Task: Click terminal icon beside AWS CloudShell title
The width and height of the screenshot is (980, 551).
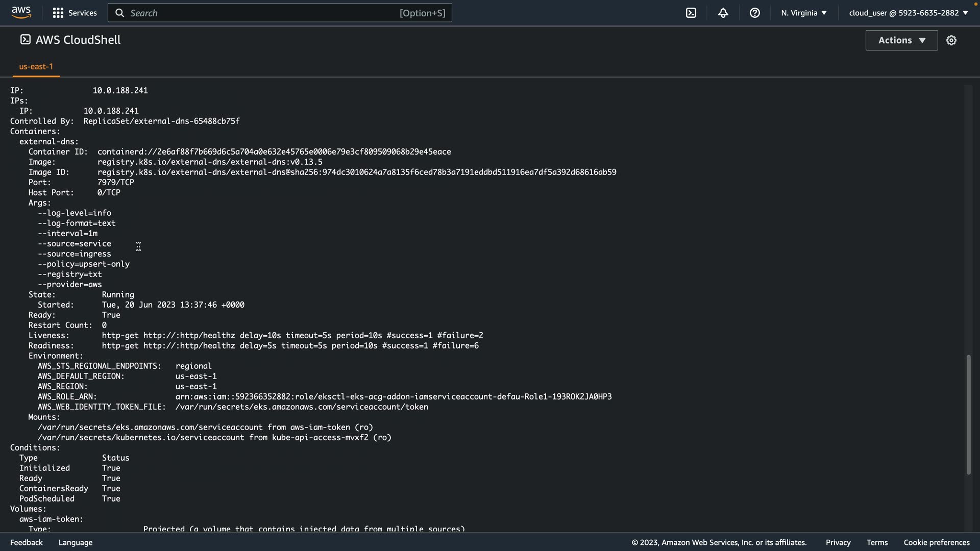Action: click(x=25, y=40)
